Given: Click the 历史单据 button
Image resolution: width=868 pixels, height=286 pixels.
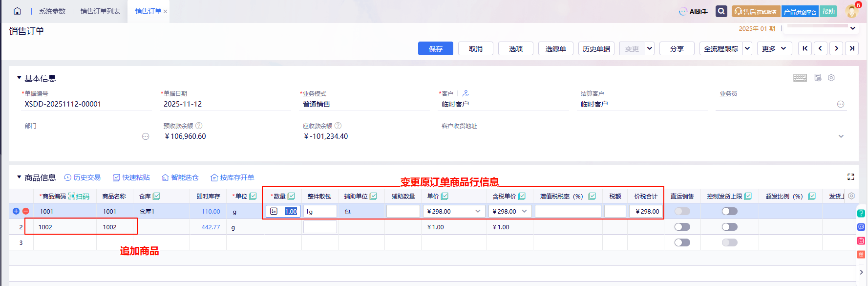Looking at the screenshot, I should [596, 48].
